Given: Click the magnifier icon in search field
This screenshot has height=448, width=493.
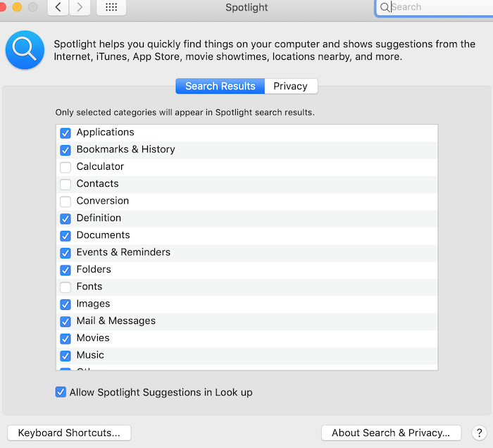Looking at the screenshot, I should 385,7.
